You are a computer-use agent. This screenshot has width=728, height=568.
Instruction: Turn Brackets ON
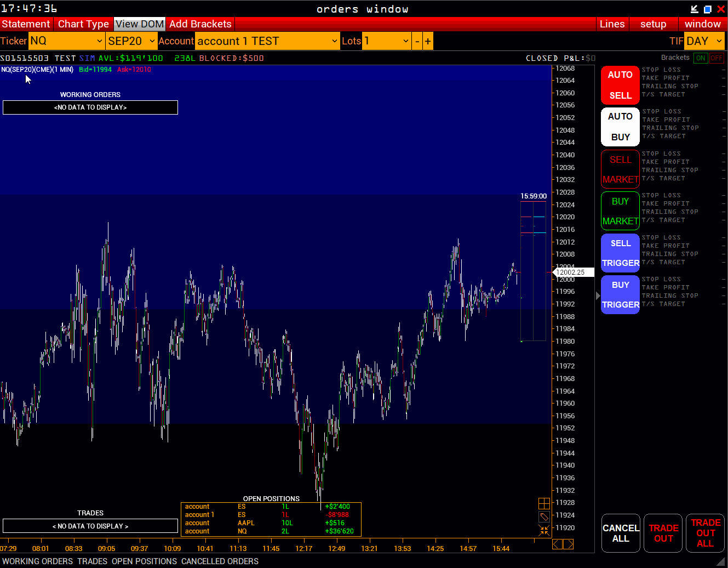coord(700,58)
